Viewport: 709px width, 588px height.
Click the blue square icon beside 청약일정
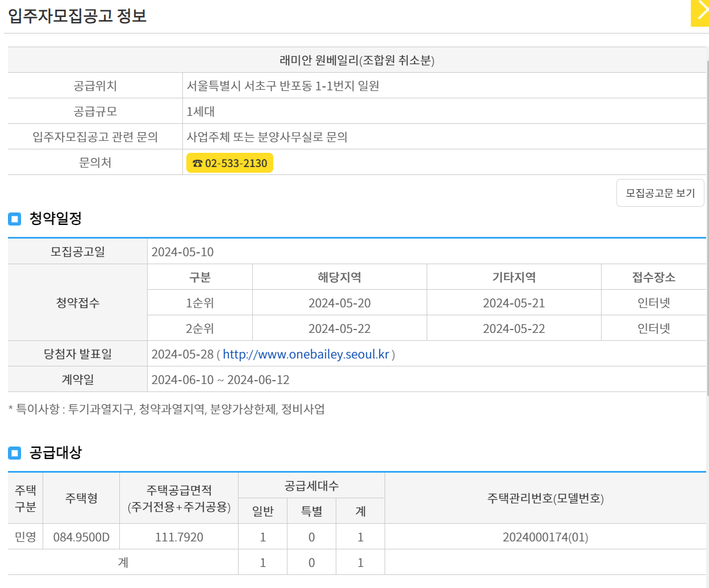coord(14,219)
